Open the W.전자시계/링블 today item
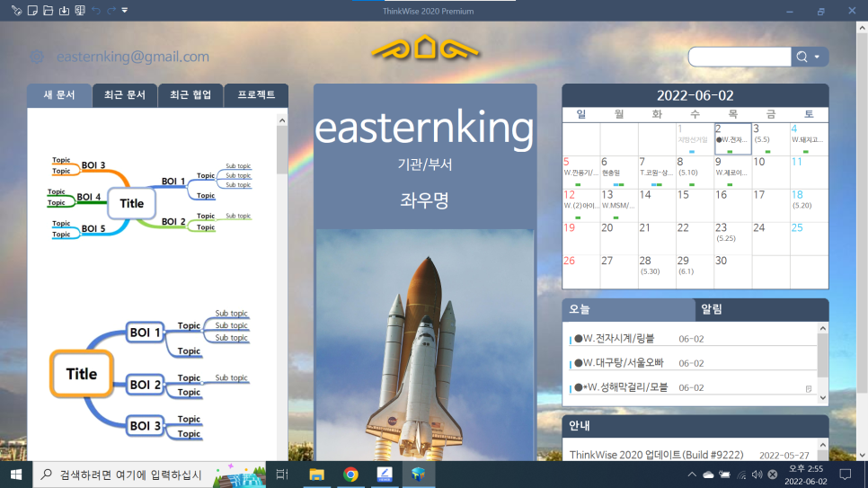 click(692, 339)
